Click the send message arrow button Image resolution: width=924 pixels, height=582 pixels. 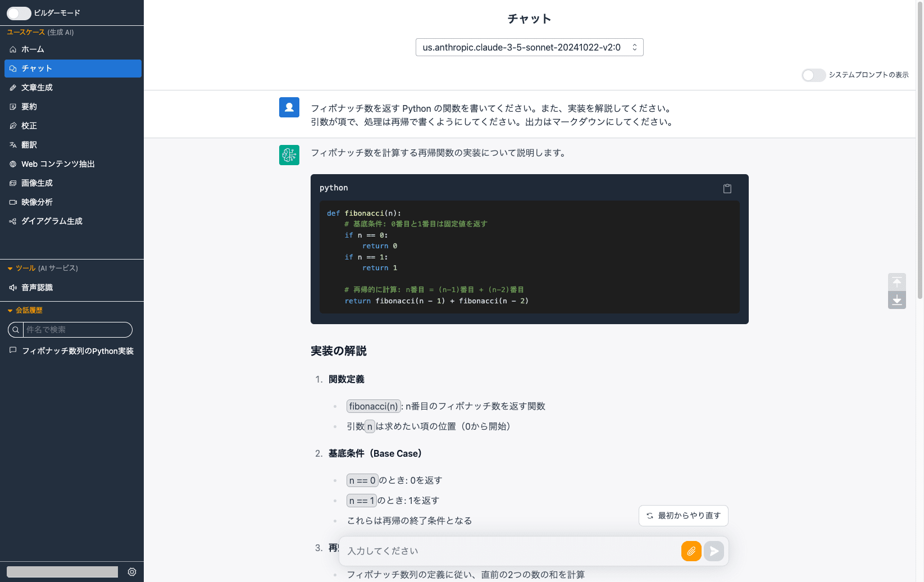point(714,551)
